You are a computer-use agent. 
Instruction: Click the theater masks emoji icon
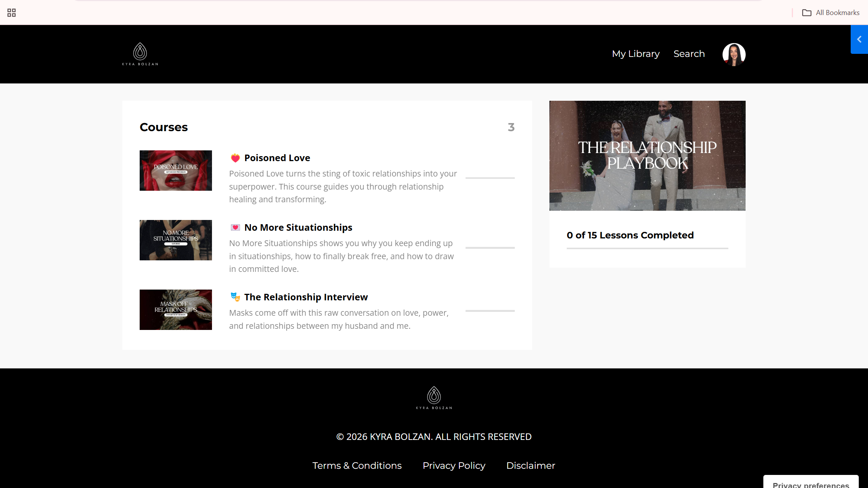coord(235,297)
